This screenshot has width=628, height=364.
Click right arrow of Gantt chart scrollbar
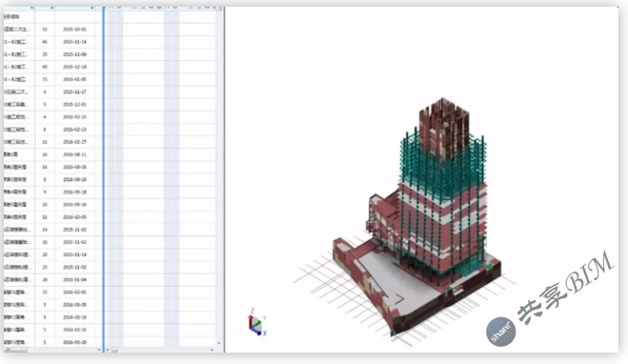tap(212, 350)
